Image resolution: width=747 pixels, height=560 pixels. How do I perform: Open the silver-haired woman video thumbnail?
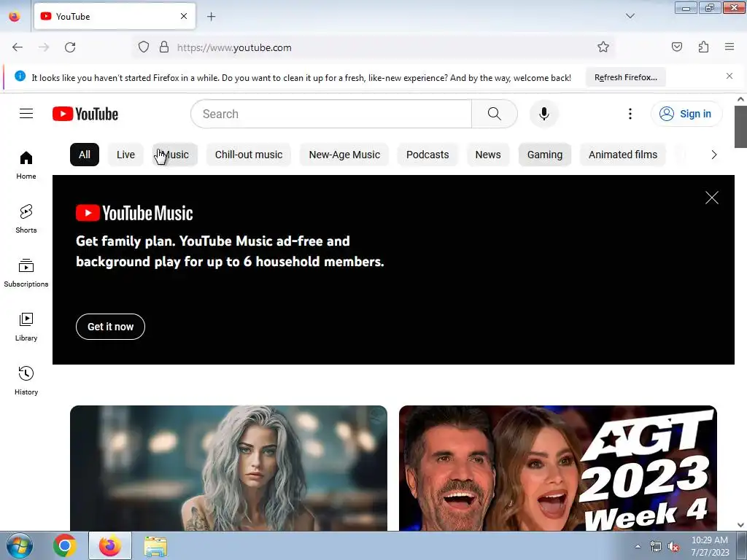[228, 468]
